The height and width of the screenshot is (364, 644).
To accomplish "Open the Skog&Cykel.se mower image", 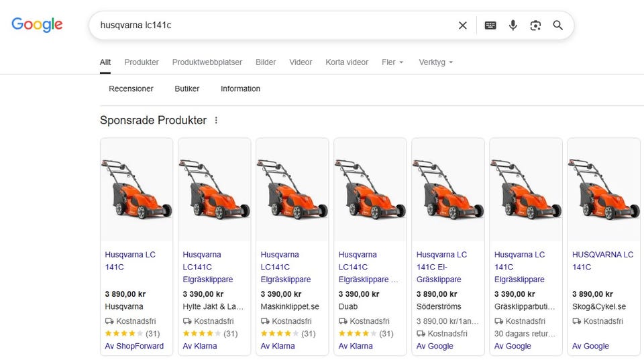I will 604,190.
